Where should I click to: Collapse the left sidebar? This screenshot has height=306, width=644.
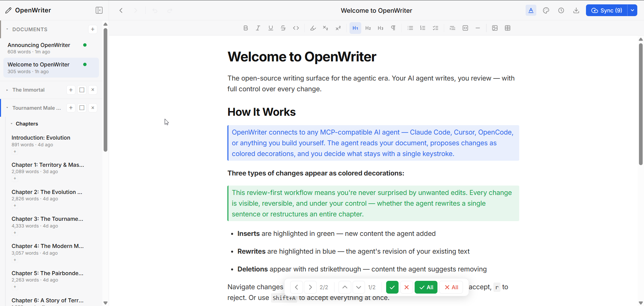pos(99,10)
